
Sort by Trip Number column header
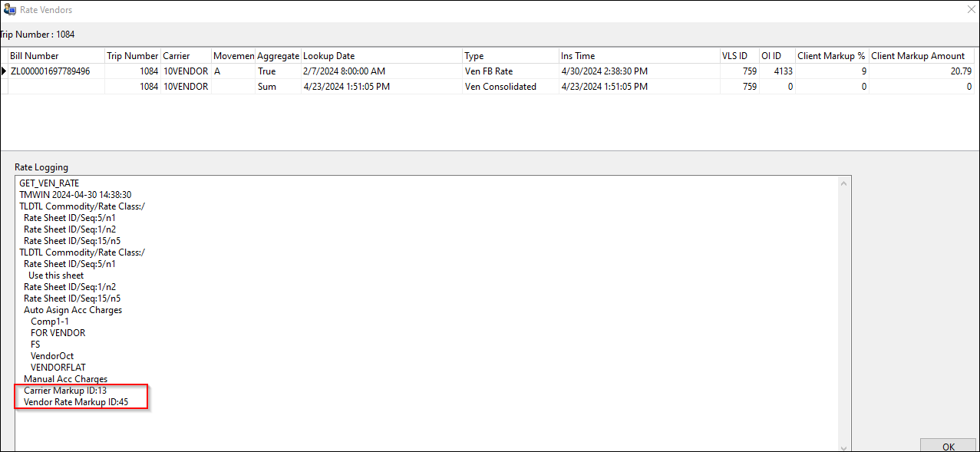pyautogui.click(x=132, y=56)
